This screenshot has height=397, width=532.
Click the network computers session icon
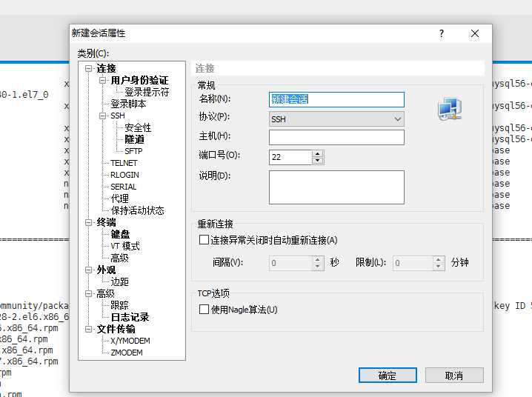[450, 108]
